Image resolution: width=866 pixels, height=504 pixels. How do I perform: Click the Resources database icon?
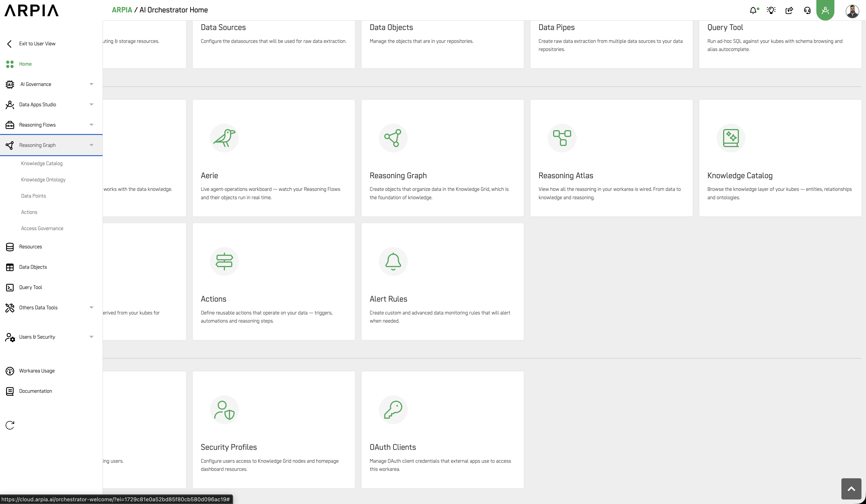tap(10, 247)
